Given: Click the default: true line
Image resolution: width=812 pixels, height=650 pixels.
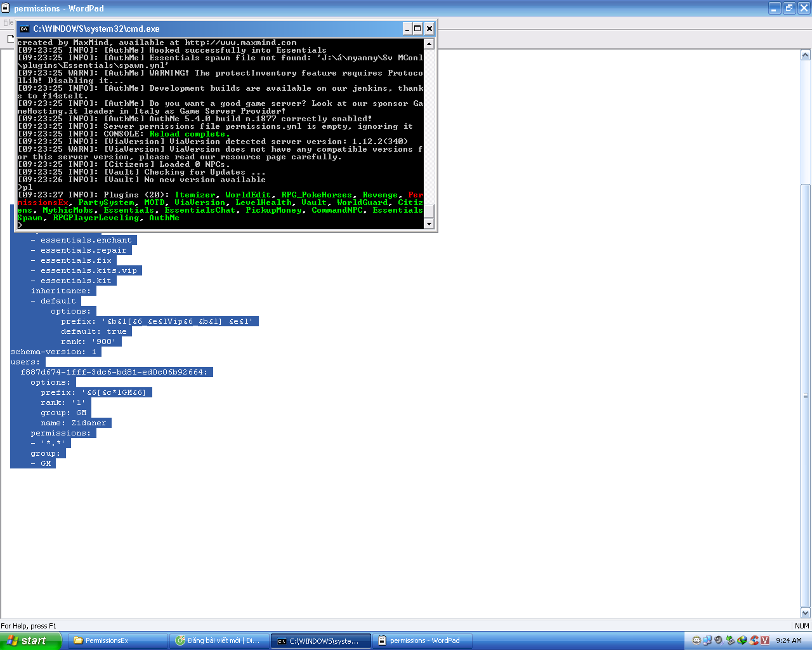Looking at the screenshot, I should pos(94,331).
